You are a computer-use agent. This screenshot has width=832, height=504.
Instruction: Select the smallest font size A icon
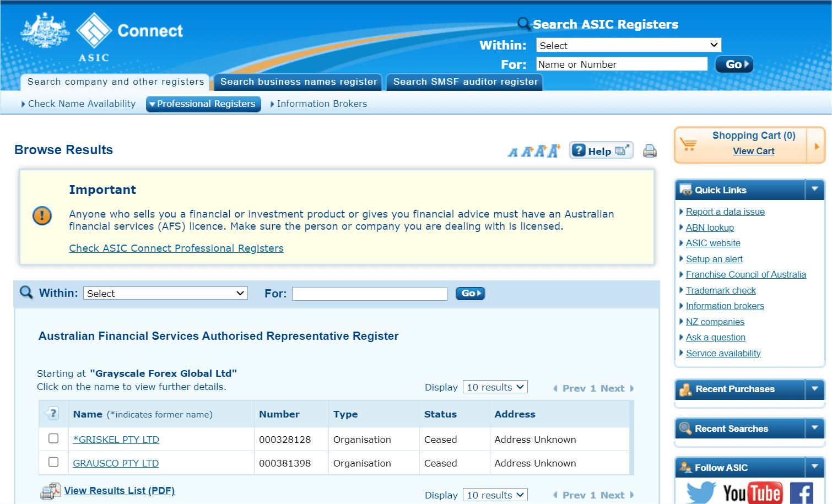(513, 153)
